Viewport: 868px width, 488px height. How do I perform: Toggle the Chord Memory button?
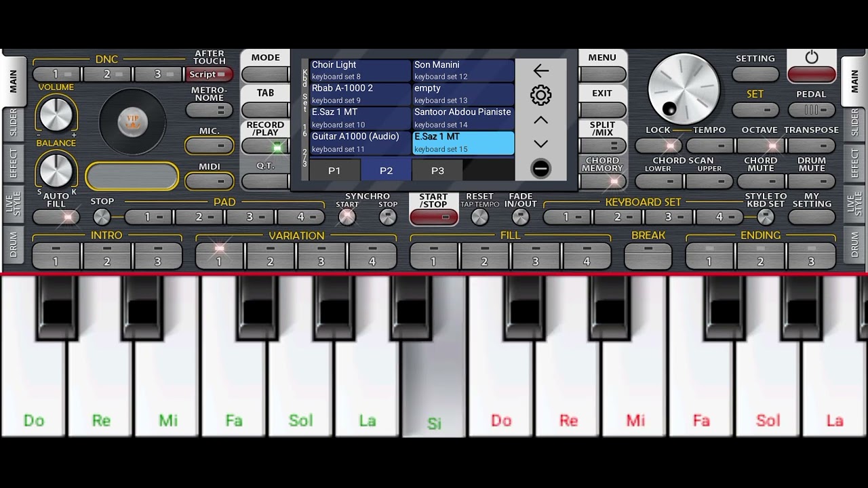(x=602, y=181)
